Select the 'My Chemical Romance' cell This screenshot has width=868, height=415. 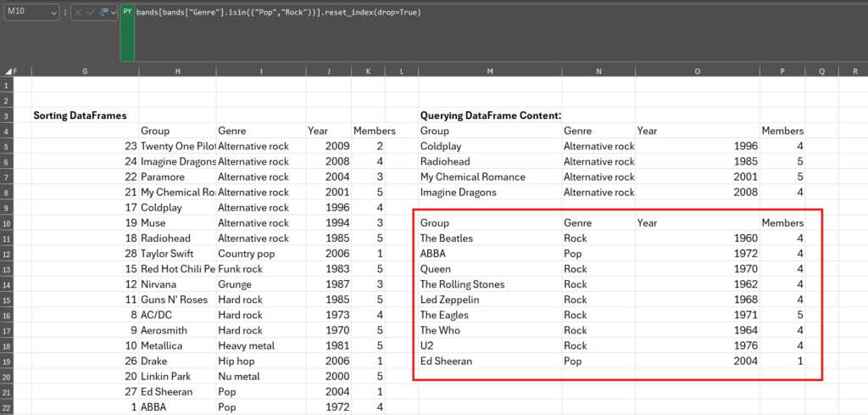point(490,177)
